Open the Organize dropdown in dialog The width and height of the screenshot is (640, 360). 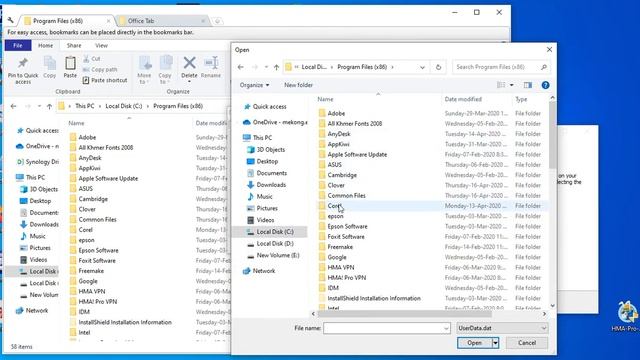coord(254,85)
